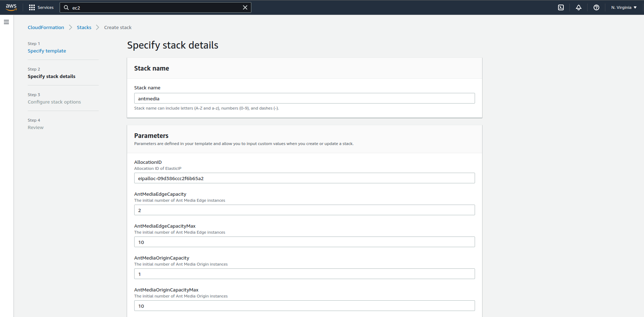This screenshot has width=644, height=317.
Task: Go to CloudFormation breadcrumb
Action: (x=46, y=27)
